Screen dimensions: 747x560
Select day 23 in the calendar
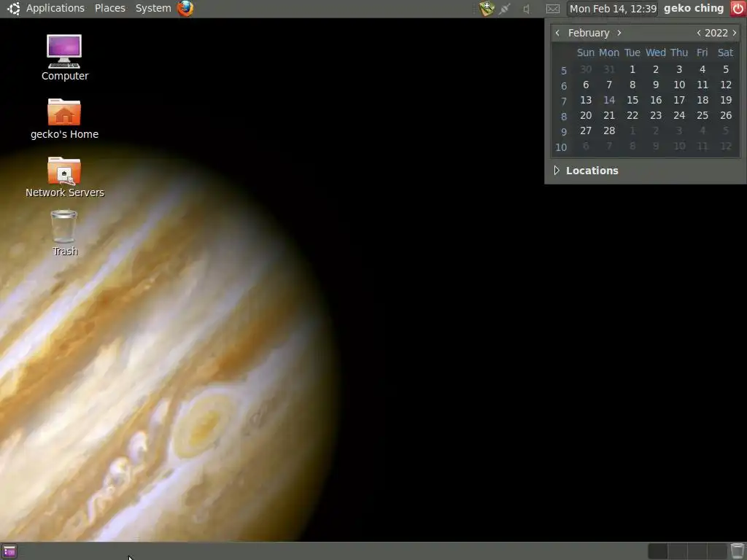656,115
